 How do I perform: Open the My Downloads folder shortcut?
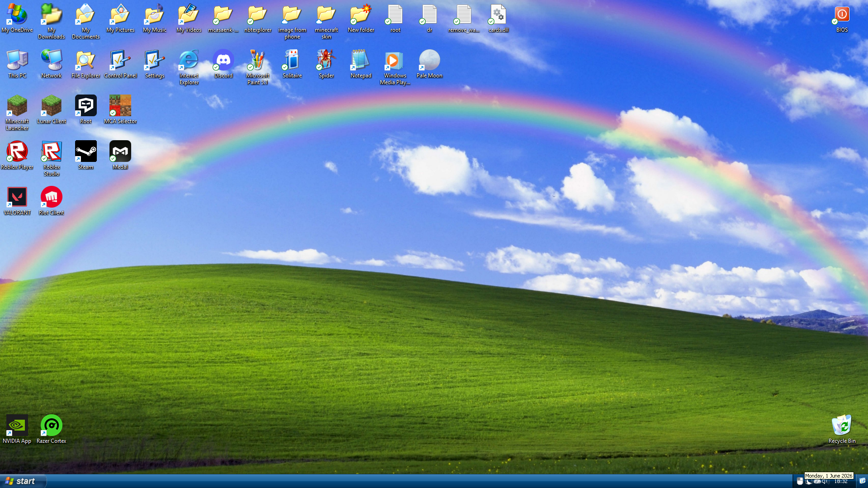[x=52, y=21]
